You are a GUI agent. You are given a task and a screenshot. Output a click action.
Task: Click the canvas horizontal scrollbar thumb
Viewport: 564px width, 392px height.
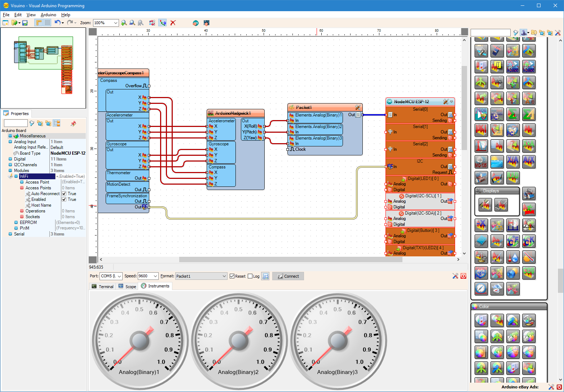[286, 259]
